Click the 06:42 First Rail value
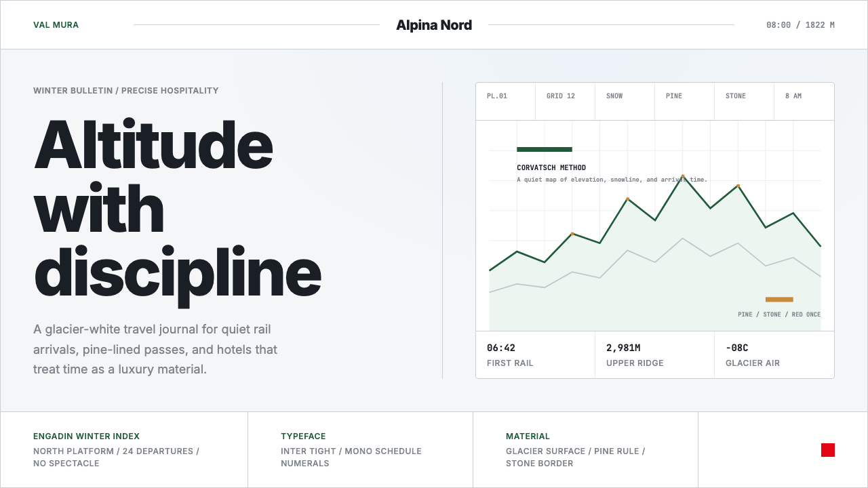Screen dimensions: 868x488 click(x=501, y=348)
